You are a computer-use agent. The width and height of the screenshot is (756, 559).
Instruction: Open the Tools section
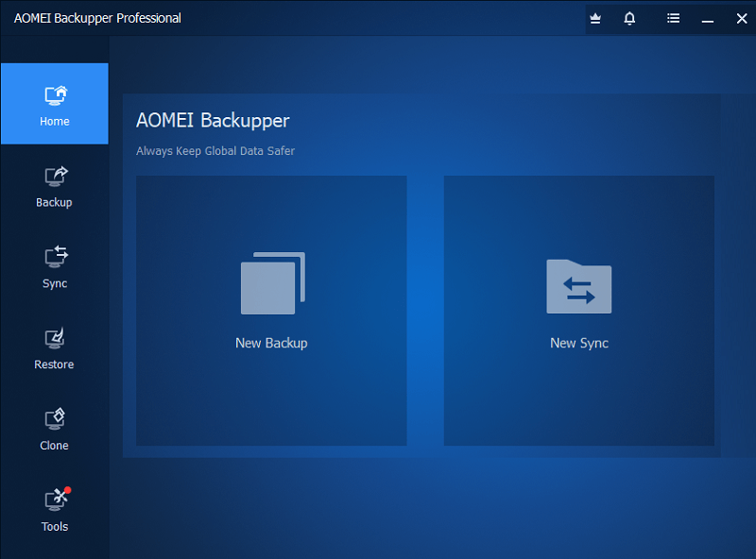click(55, 510)
